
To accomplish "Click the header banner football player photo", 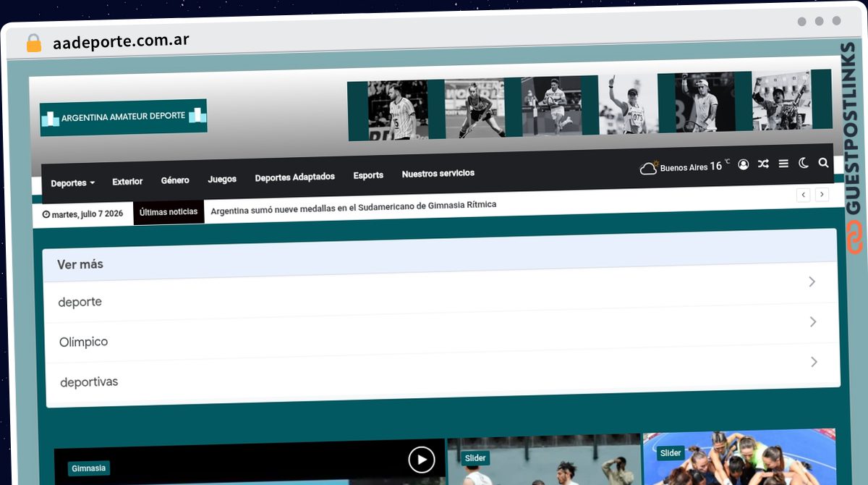I will [398, 110].
